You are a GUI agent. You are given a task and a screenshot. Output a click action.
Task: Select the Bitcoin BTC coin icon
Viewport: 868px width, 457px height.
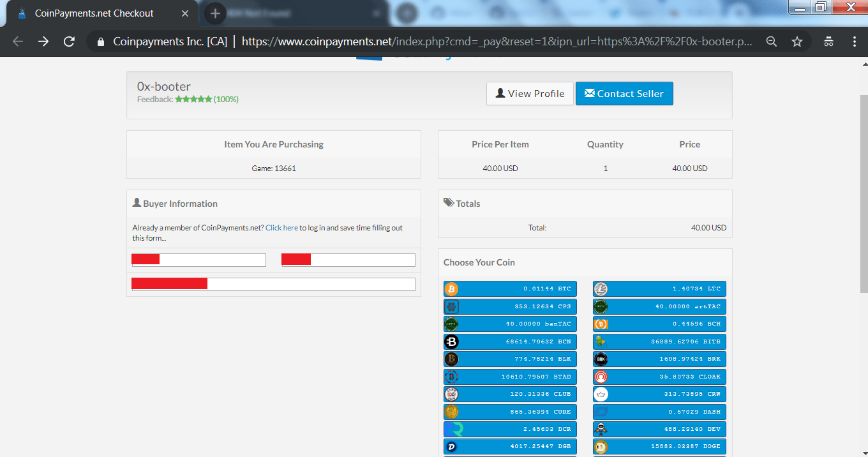click(x=451, y=289)
